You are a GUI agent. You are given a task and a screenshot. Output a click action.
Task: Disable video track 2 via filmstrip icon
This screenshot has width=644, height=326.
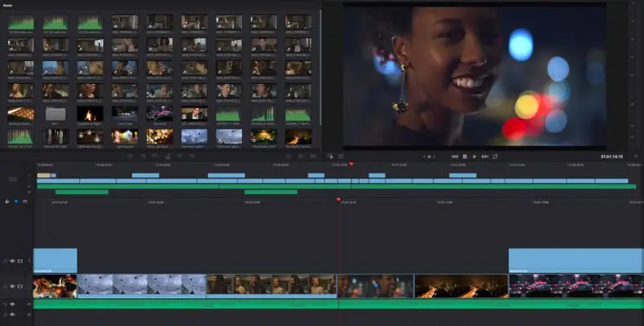(x=20, y=261)
